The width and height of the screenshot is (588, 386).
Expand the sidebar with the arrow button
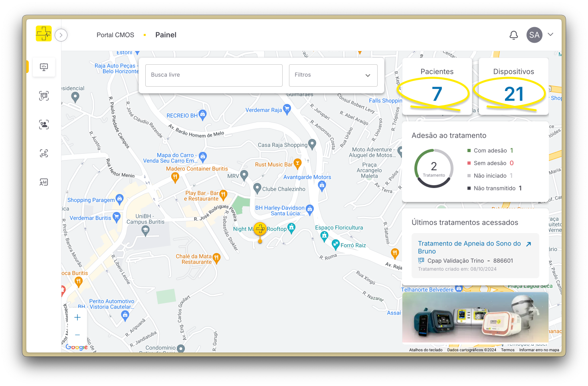click(61, 35)
